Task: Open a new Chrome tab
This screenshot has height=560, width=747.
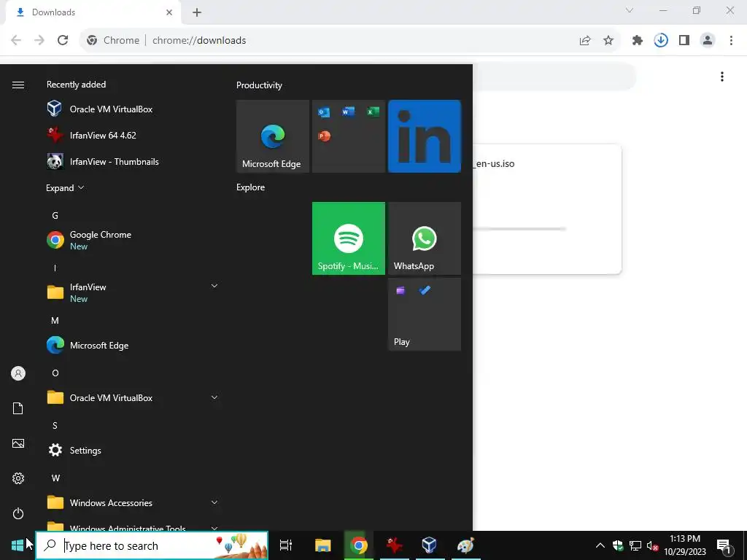Action: coord(197,12)
